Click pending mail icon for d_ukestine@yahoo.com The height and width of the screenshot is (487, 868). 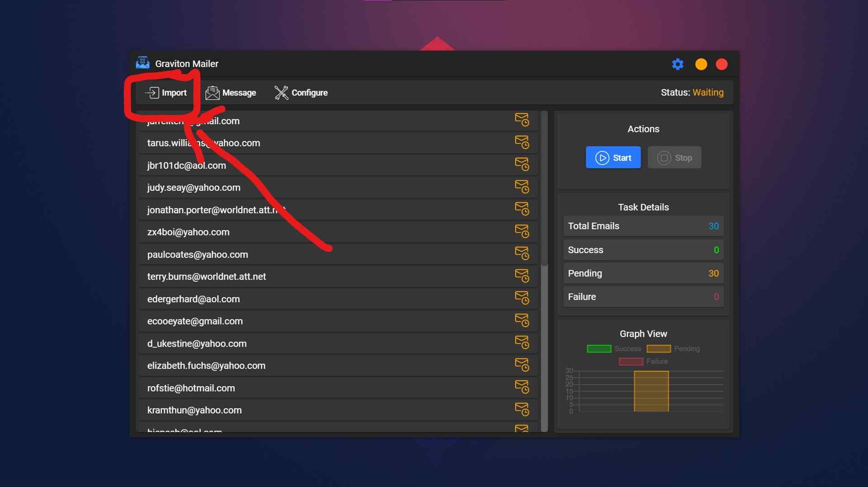(x=522, y=342)
